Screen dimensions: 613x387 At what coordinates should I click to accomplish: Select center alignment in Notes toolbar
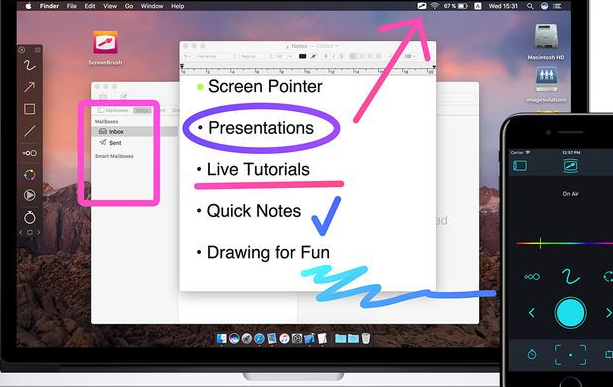[x=362, y=56]
